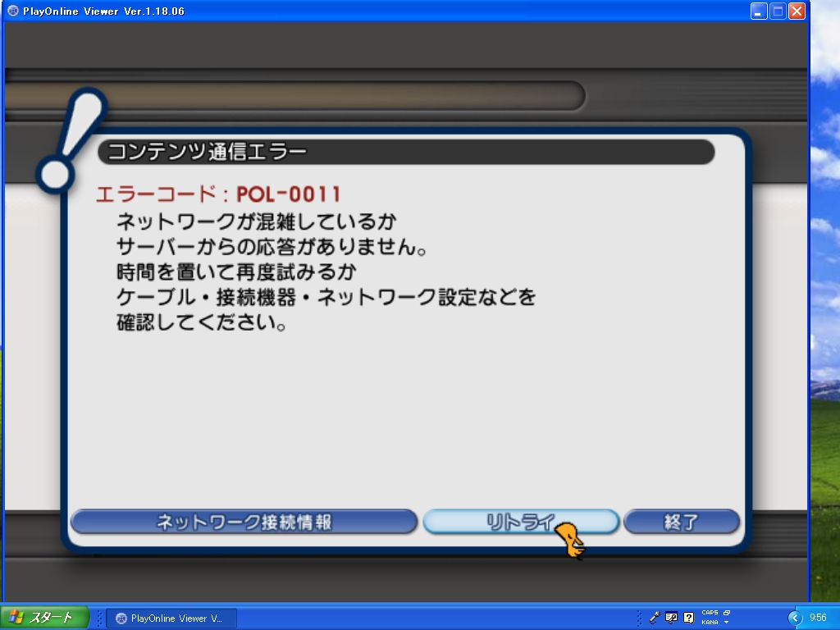Minimize the PlayOnline Viewer window
This screenshot has height=630, width=840.
pos(759,11)
